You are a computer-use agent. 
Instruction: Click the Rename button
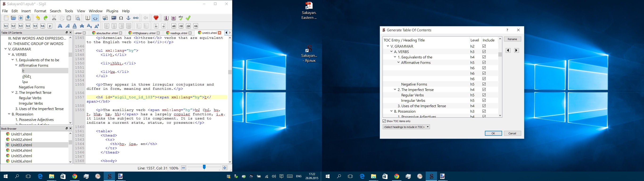[512, 39]
